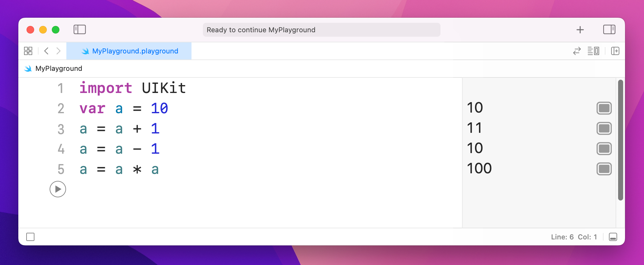Click the vertical scrollbar of results pane
Viewport: 644px width, 265px height.
pos(620,140)
